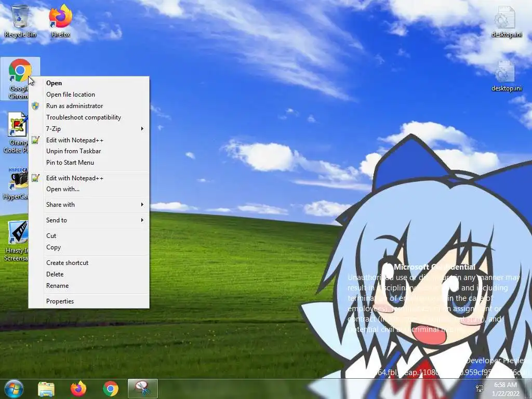532x399 pixels.
Task: Select the Google Chrome desktop shortcut
Action: [20, 78]
